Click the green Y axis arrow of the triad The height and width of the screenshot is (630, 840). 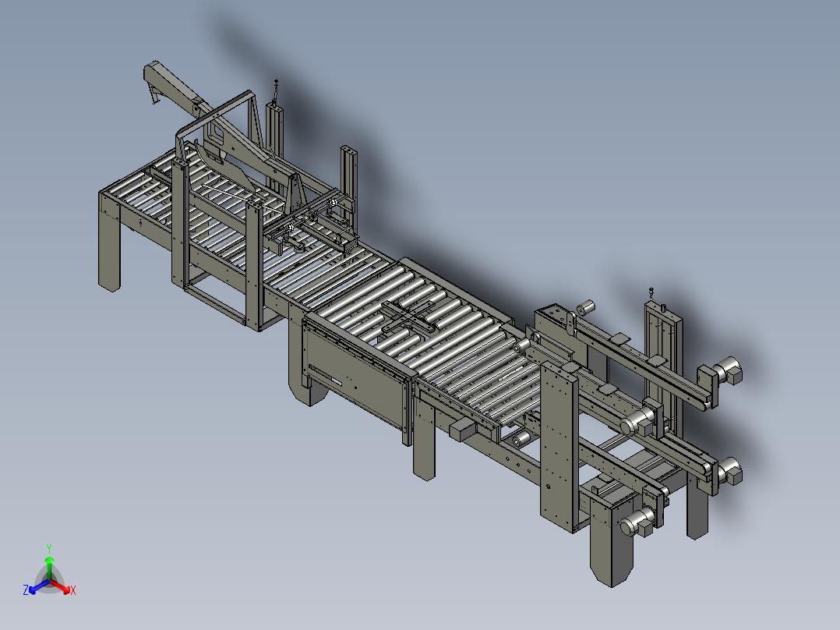[49, 568]
